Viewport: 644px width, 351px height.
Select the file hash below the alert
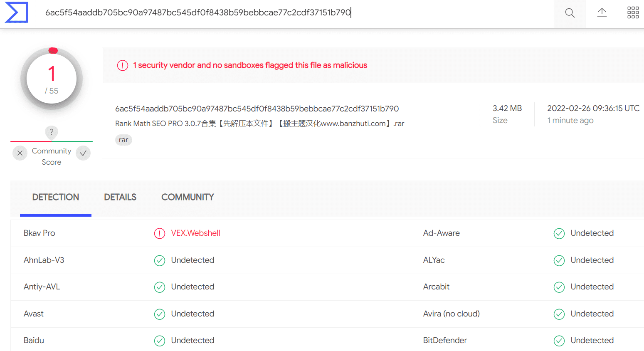tap(257, 109)
